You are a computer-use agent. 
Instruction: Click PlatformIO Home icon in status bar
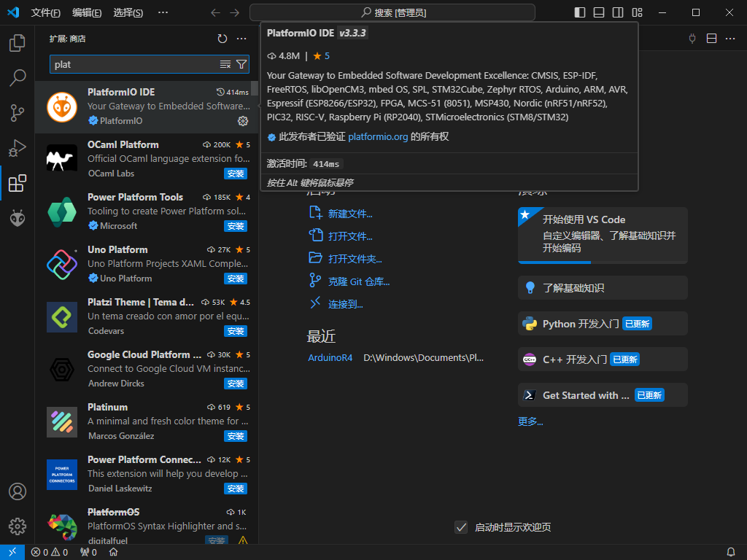point(113,552)
